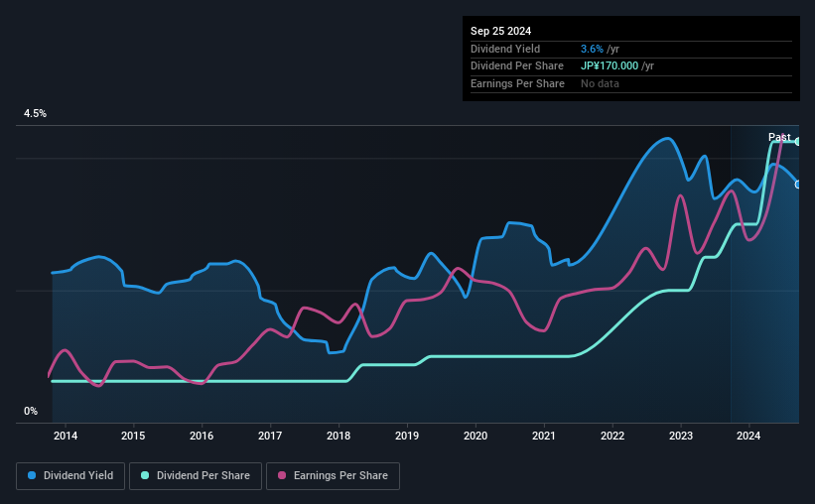The height and width of the screenshot is (504, 815).
Task: Click the pink Earnings Per Share legend dot
Action: (282, 475)
